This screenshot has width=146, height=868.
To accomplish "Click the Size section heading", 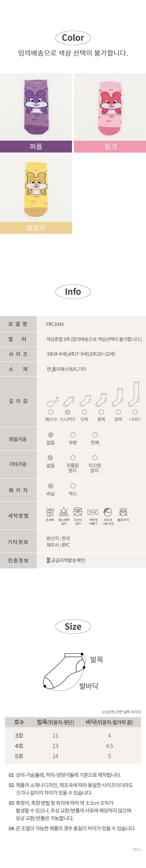I will (73, 626).
